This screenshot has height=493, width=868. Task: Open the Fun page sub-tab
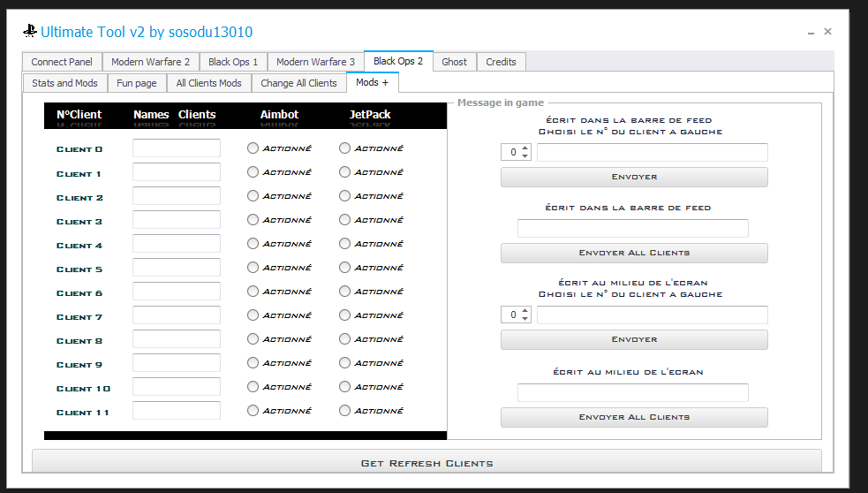[x=136, y=82]
